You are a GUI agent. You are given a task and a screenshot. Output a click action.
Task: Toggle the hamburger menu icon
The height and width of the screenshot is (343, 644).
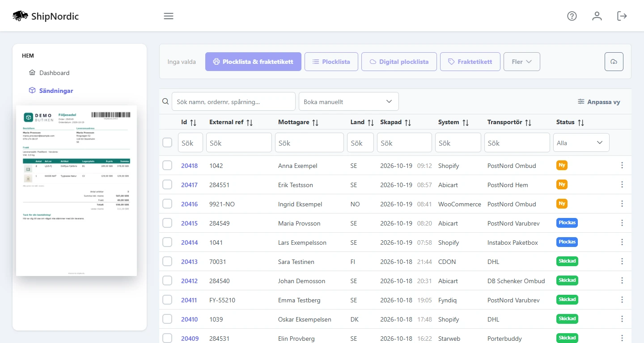169,16
